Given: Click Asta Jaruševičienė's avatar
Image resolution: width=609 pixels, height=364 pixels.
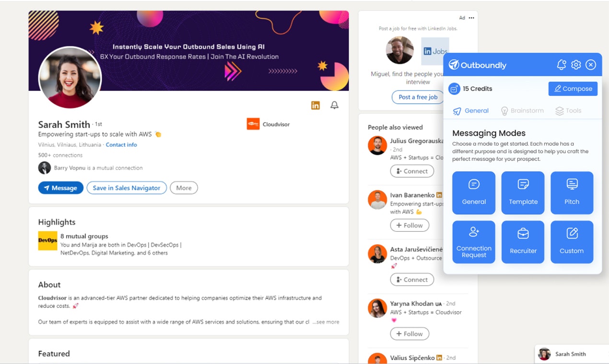Looking at the screenshot, I should (x=377, y=254).
